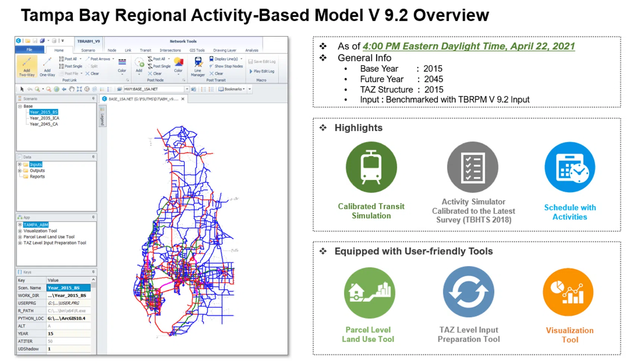Select the Add One-Way link tool
This screenshot has height=364, width=641.
[x=47, y=66]
